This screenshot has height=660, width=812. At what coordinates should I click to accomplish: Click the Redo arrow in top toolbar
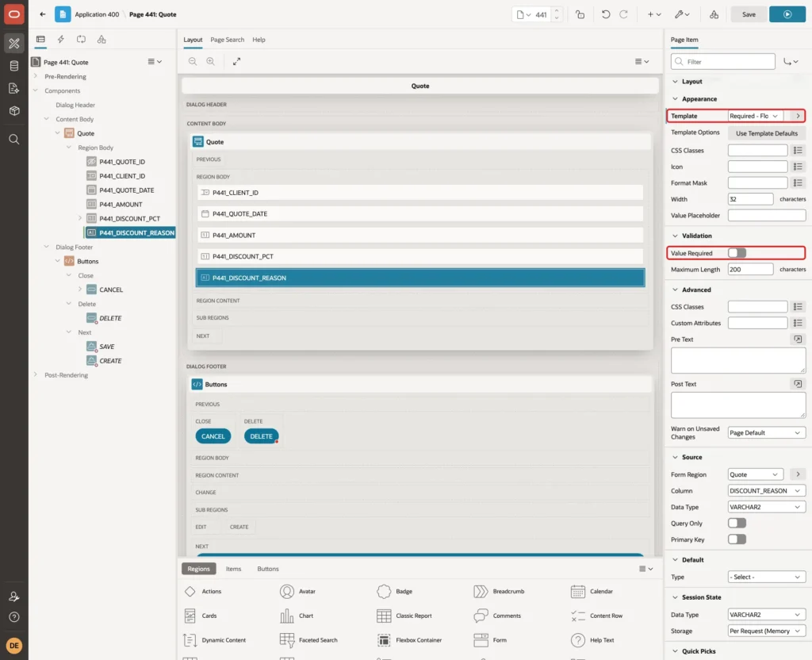pyautogui.click(x=623, y=14)
